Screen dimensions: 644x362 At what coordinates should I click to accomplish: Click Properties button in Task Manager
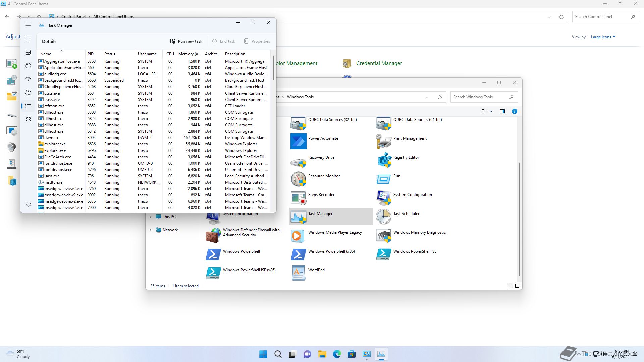[x=257, y=41]
